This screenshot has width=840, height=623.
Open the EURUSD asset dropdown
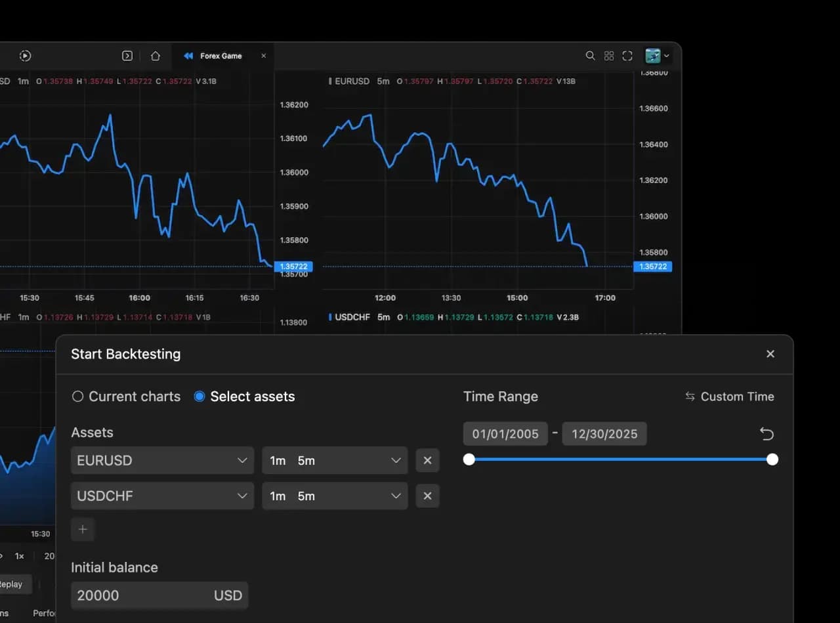pyautogui.click(x=161, y=460)
